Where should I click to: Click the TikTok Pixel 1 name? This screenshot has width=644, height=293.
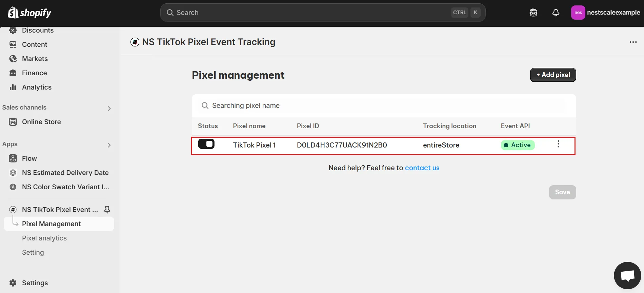254,145
